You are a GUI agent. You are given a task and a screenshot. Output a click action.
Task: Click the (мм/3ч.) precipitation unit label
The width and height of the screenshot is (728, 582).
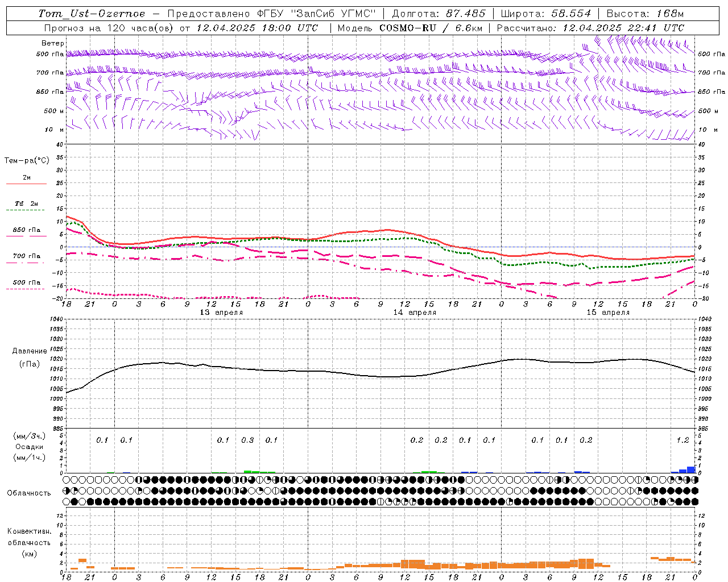pos(30,436)
